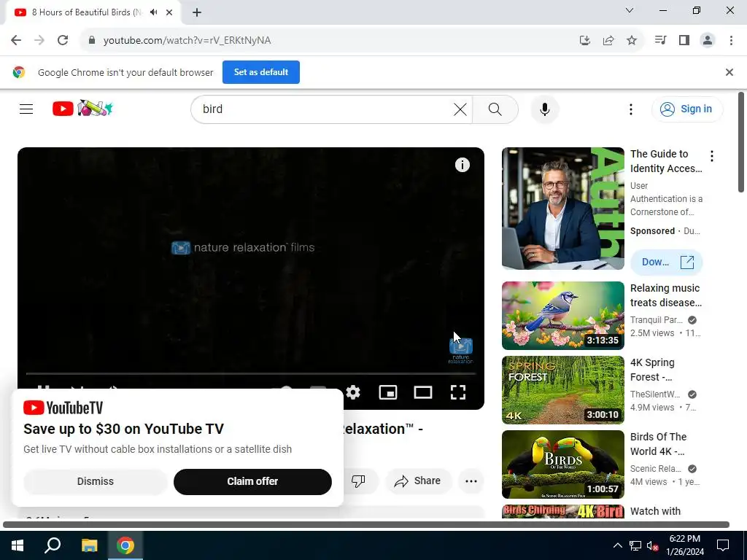Open the player settings gear
The width and height of the screenshot is (747, 560).
tap(353, 392)
